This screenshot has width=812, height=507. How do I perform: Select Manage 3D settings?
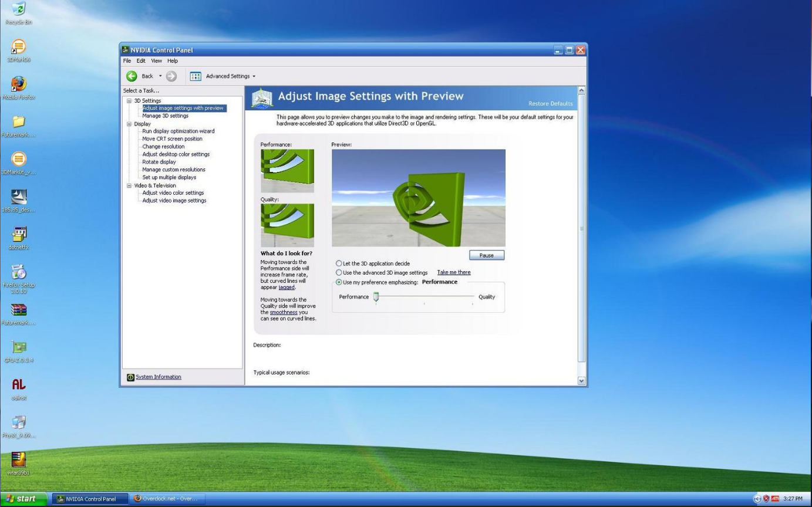pos(165,116)
